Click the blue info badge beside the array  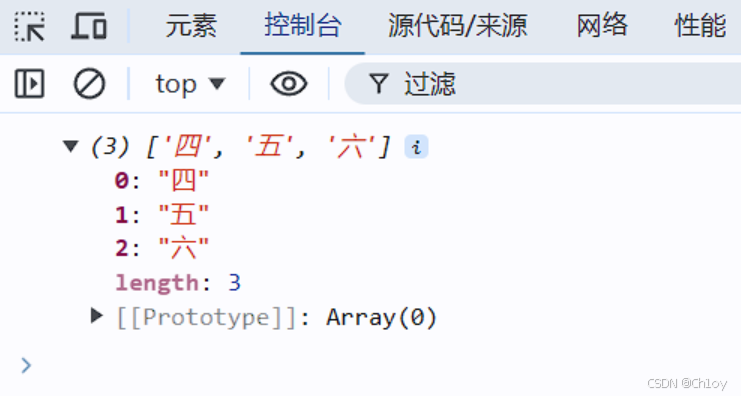click(x=416, y=146)
